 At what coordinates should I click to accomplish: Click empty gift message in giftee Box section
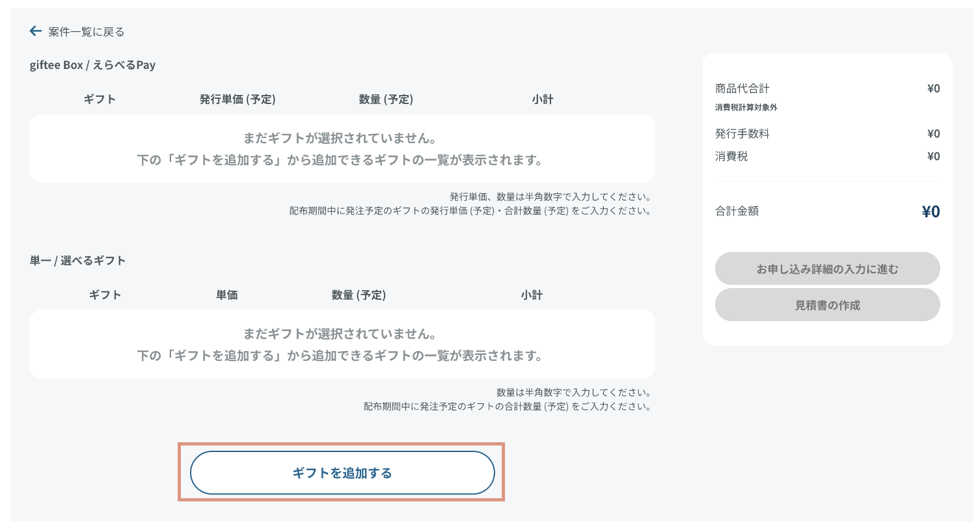click(x=340, y=149)
